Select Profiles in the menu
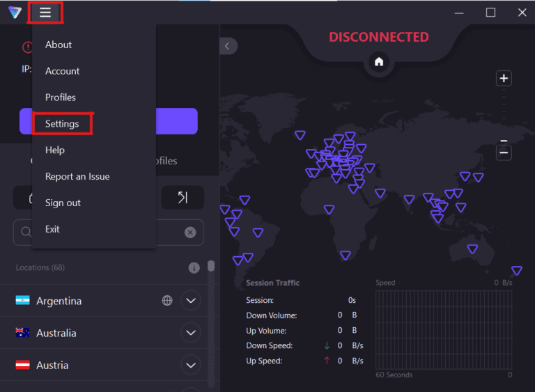The width and height of the screenshot is (535, 392). point(61,97)
